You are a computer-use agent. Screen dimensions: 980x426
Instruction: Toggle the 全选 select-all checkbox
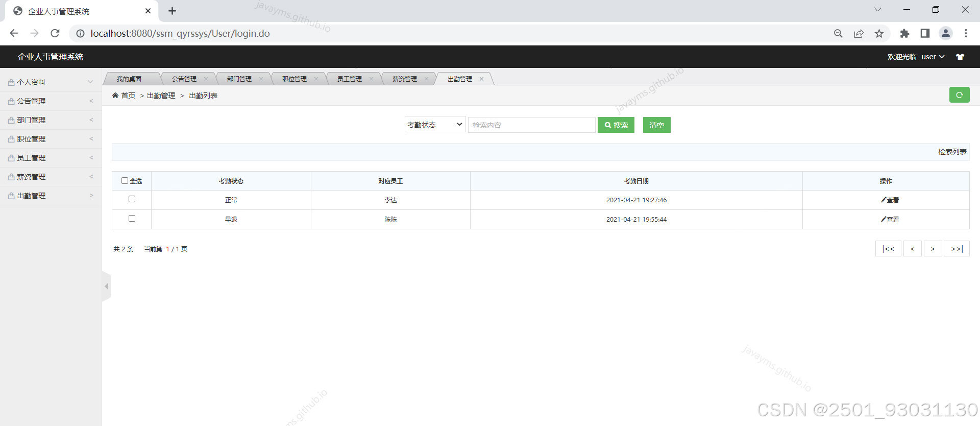pos(125,180)
